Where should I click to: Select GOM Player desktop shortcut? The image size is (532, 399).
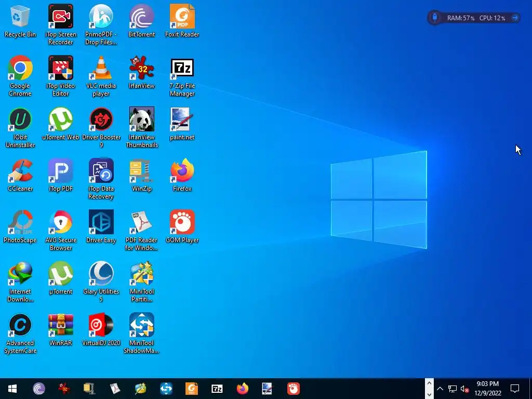[182, 227]
